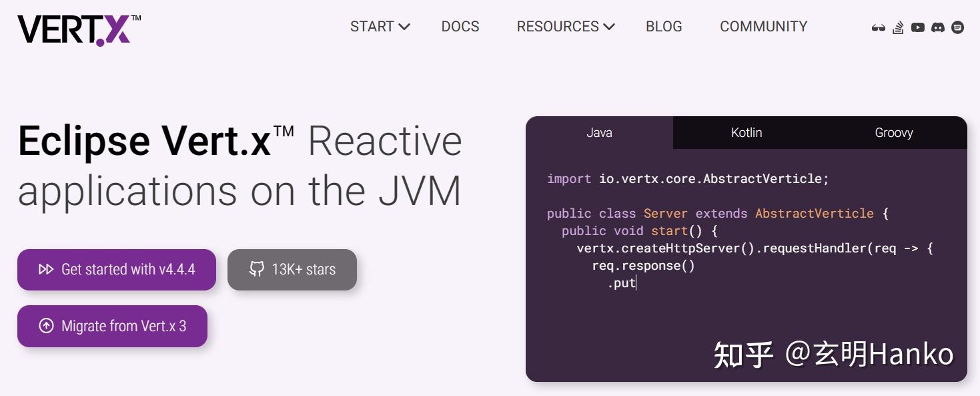Click the up-arrow circle icon on Migrate
Screen dimensions: 980x396
pyautogui.click(x=46, y=326)
